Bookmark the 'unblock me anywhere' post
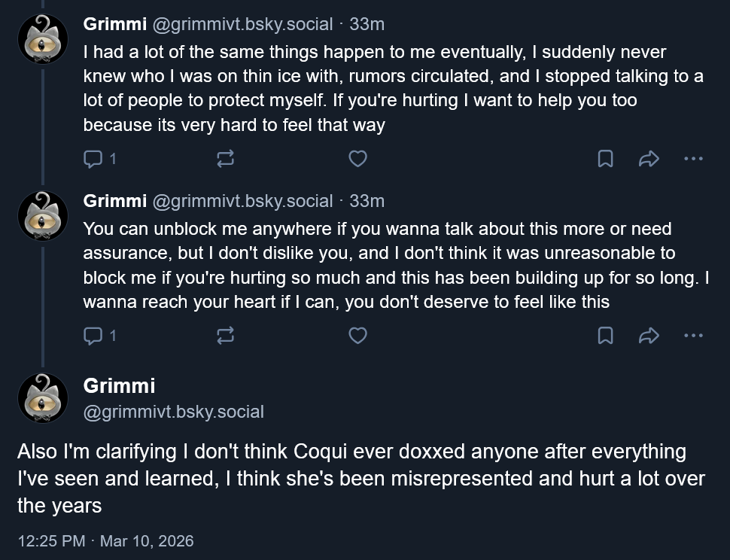The width and height of the screenshot is (730, 560). click(605, 336)
